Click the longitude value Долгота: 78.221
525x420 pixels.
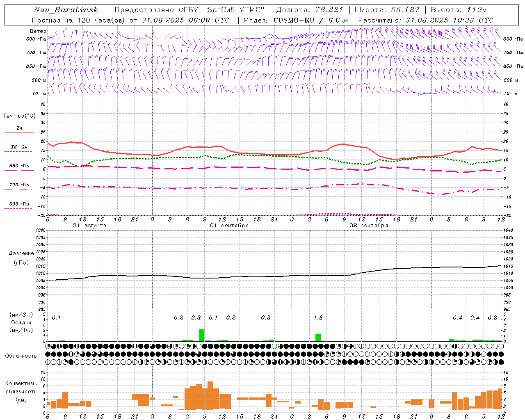click(x=309, y=10)
